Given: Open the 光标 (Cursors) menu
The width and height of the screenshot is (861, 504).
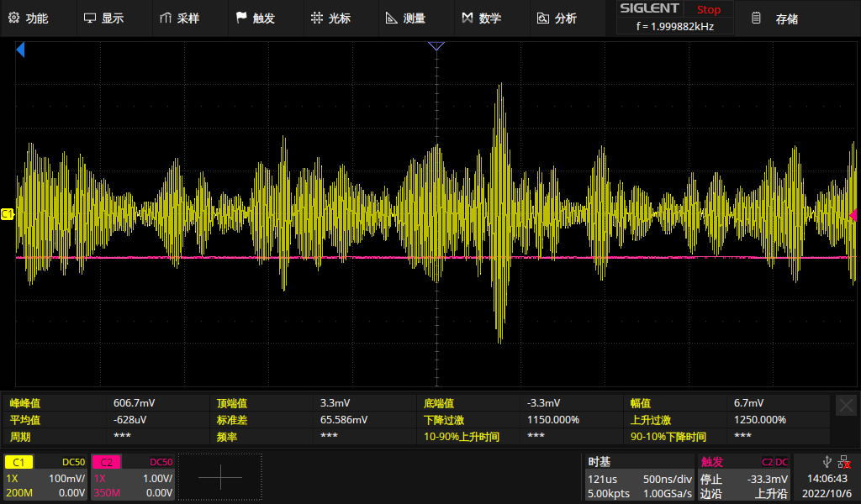Looking at the screenshot, I should pos(330,18).
